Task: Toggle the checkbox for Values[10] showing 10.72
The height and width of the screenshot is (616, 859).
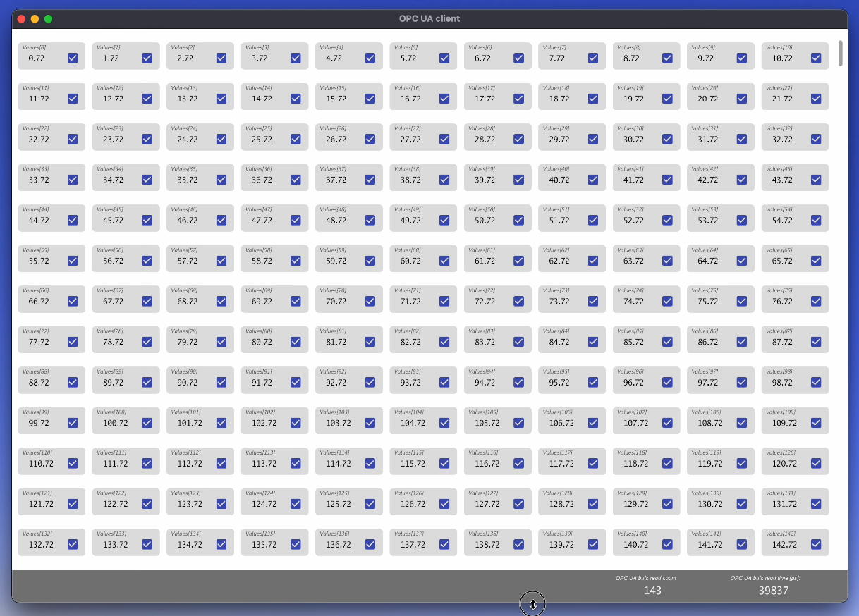Action: [x=816, y=58]
